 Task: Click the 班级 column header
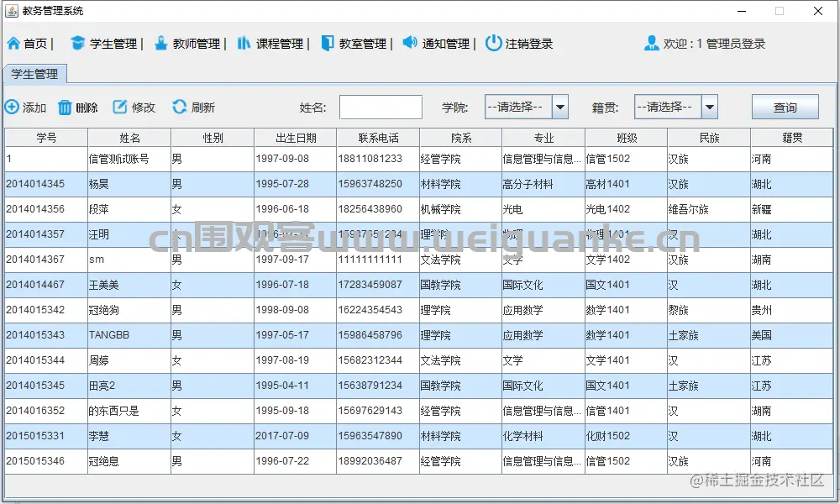[627, 138]
